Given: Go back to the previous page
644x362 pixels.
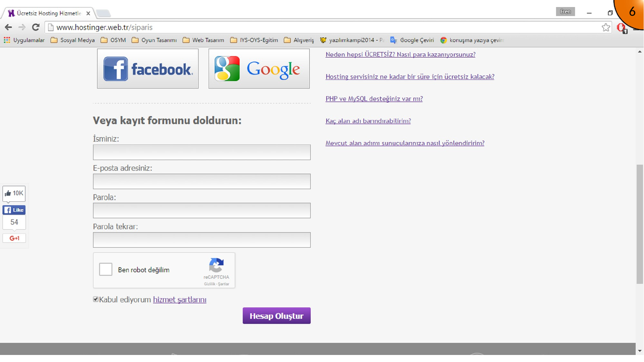Looking at the screenshot, I should click(8, 27).
